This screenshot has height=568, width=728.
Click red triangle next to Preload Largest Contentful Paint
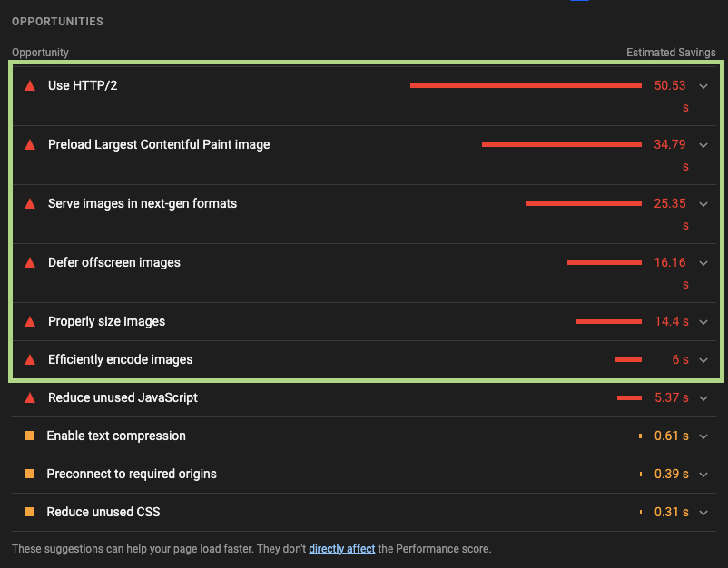(30, 144)
